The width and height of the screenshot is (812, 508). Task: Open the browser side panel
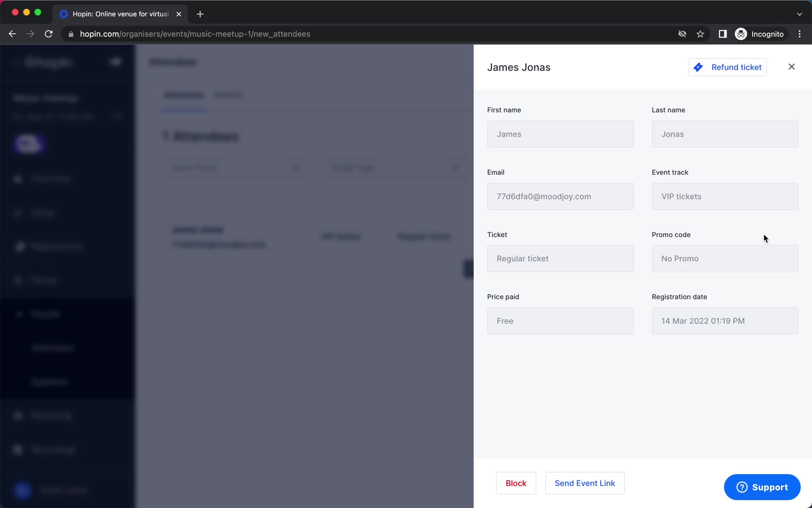click(723, 34)
